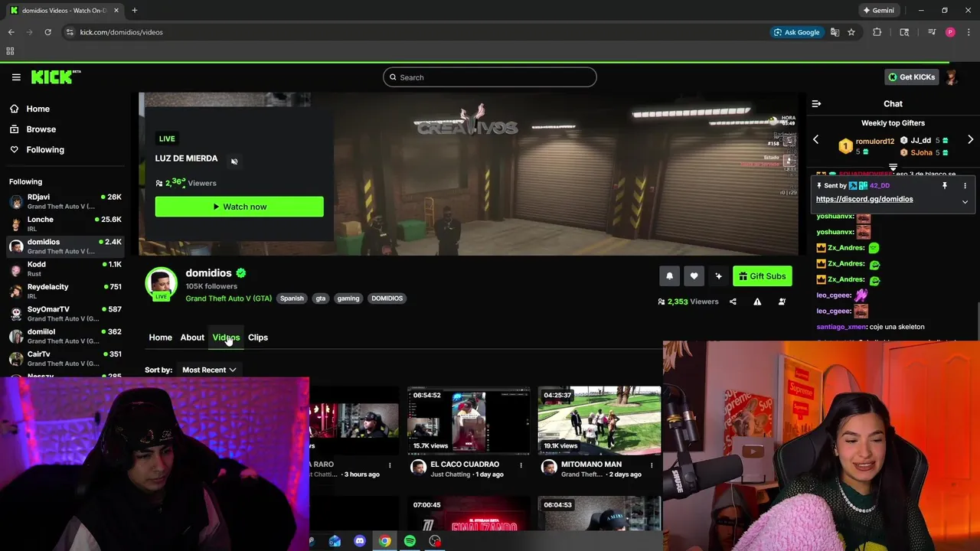Collapse the chat panel icon
The height and width of the screenshot is (551, 980).
tap(816, 103)
